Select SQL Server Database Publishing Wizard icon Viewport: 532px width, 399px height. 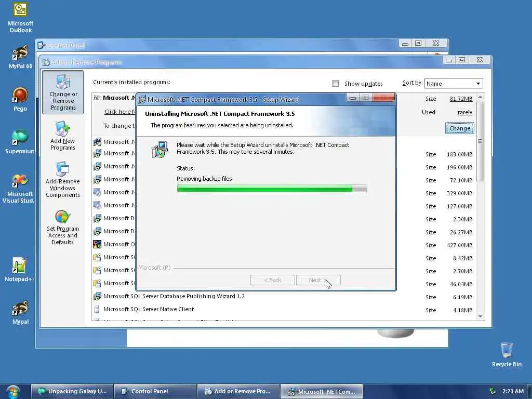[x=97, y=296]
